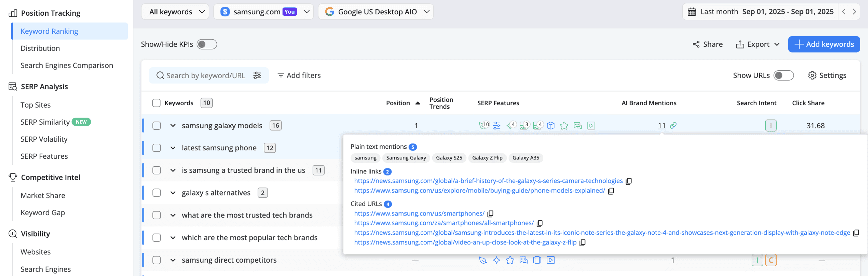Copy the za/smartphones/all-smartphones cited URL
Screen dimensions: 868x276
click(x=539, y=223)
